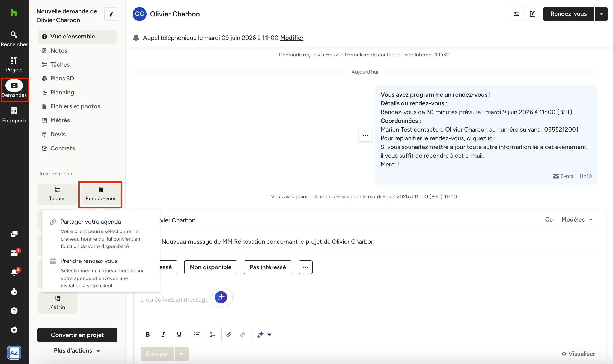Launch the AI assistant sparkle button
Screen dimensions: 613x364
[221, 297]
